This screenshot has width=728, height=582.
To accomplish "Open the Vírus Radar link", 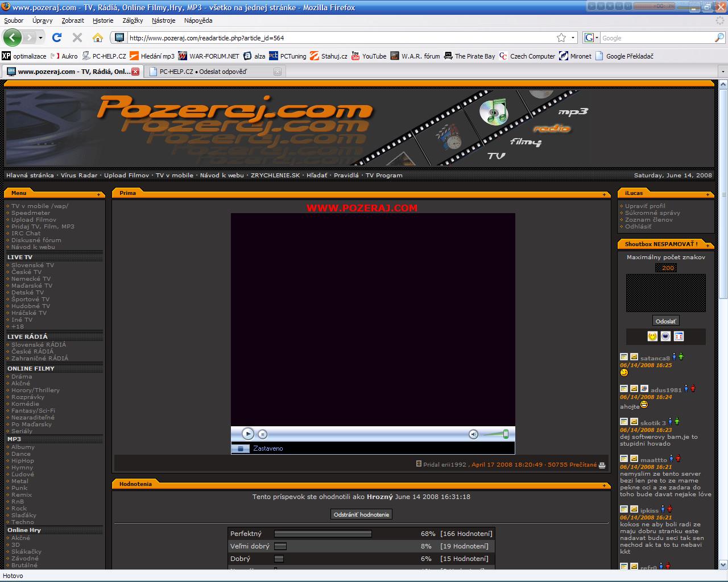I will [x=79, y=175].
